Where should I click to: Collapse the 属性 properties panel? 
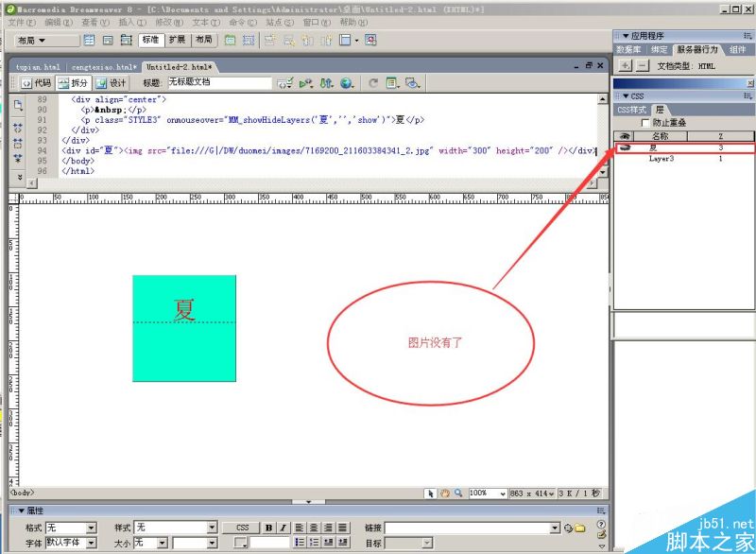pyautogui.click(x=21, y=511)
